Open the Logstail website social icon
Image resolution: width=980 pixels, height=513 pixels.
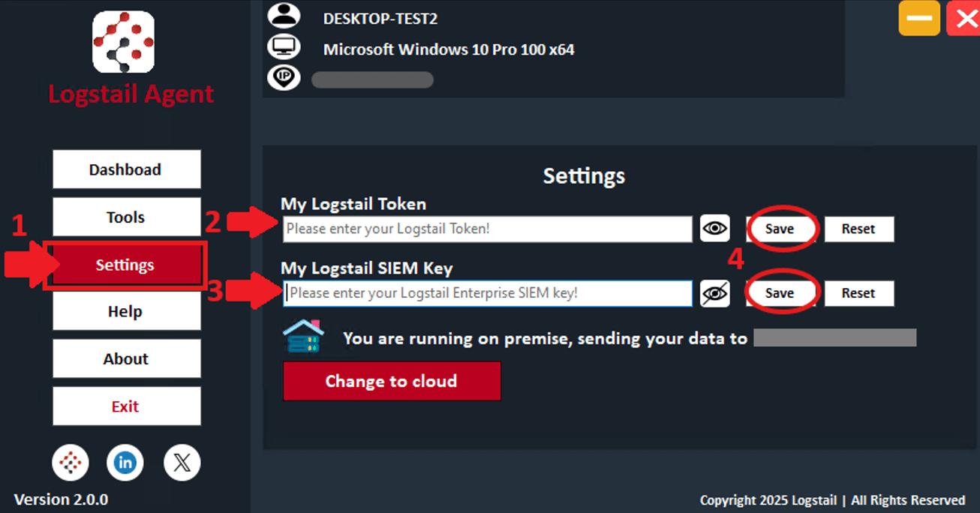[70, 463]
